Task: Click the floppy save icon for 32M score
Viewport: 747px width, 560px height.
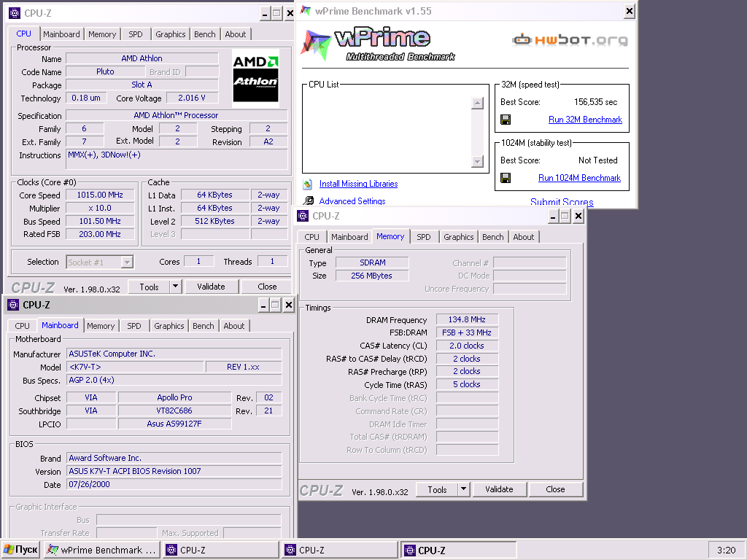Action: pyautogui.click(x=506, y=120)
